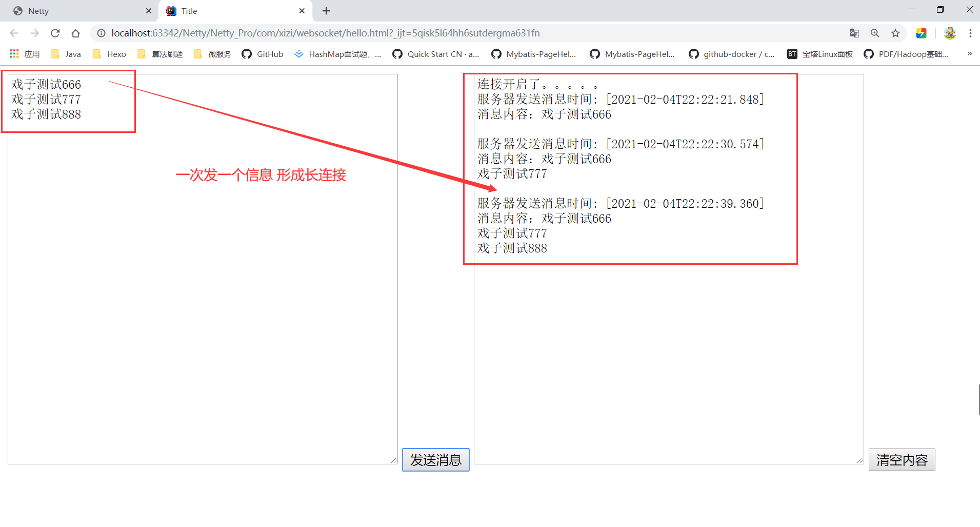The width and height of the screenshot is (980, 527).
Task: Open a new browser tab
Action: point(326,11)
